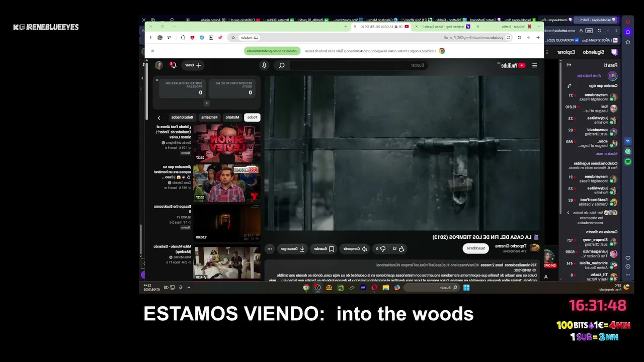
Task: Select the 'Relacionados' filter chip
Action: pos(182,117)
